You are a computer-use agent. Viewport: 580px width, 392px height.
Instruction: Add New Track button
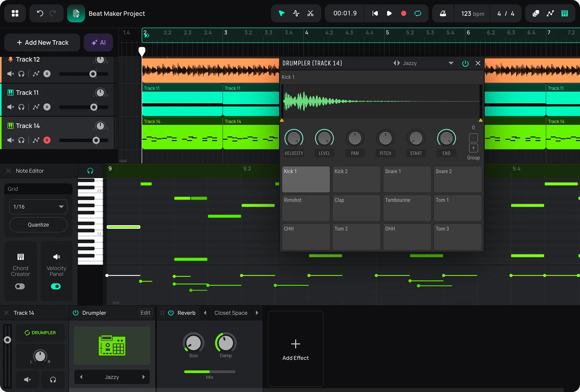coord(42,42)
